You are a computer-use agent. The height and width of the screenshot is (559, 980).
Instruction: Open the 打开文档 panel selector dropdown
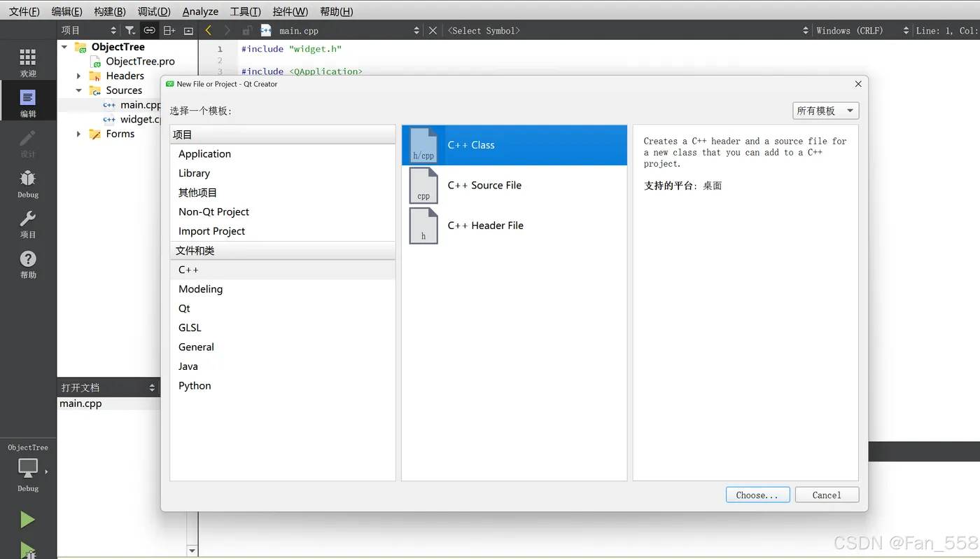tap(108, 387)
